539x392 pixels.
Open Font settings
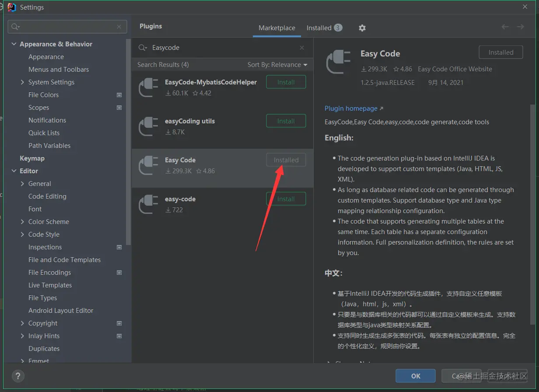[35, 209]
